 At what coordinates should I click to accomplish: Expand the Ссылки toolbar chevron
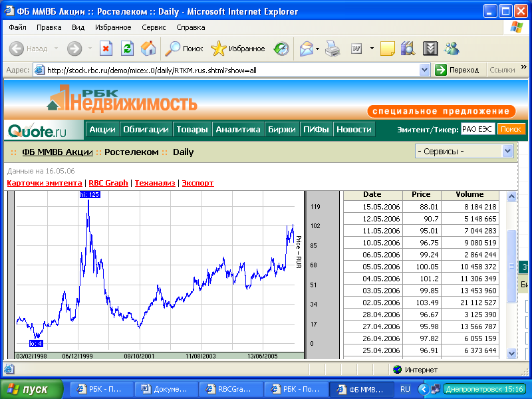click(524, 67)
